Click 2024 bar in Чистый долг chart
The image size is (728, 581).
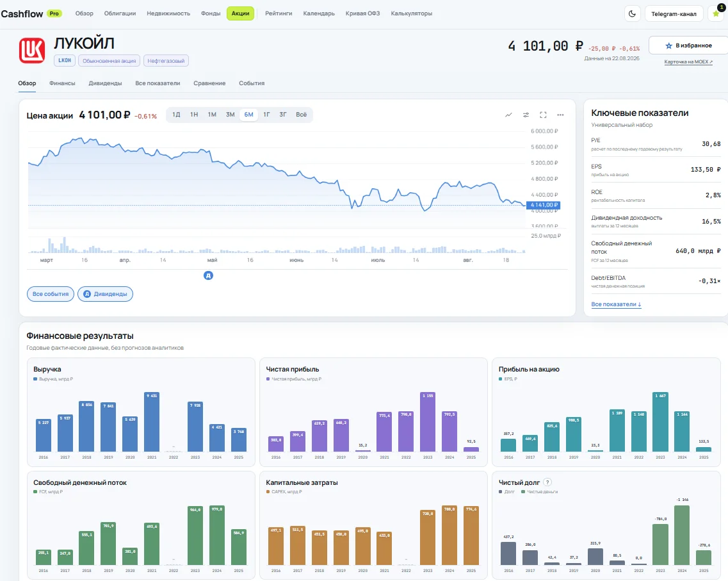681,535
